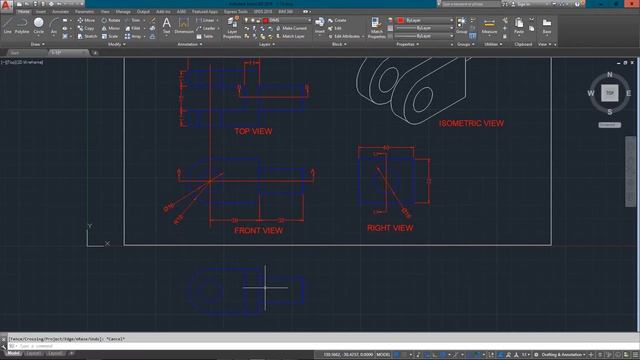This screenshot has width=640, height=360.
Task: Click the Create block button
Action: [x=337, y=20]
